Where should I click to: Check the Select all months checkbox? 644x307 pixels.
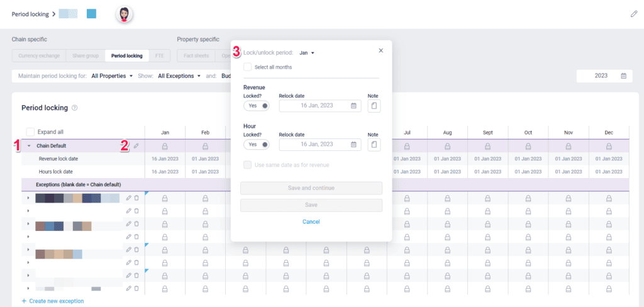[x=248, y=67]
